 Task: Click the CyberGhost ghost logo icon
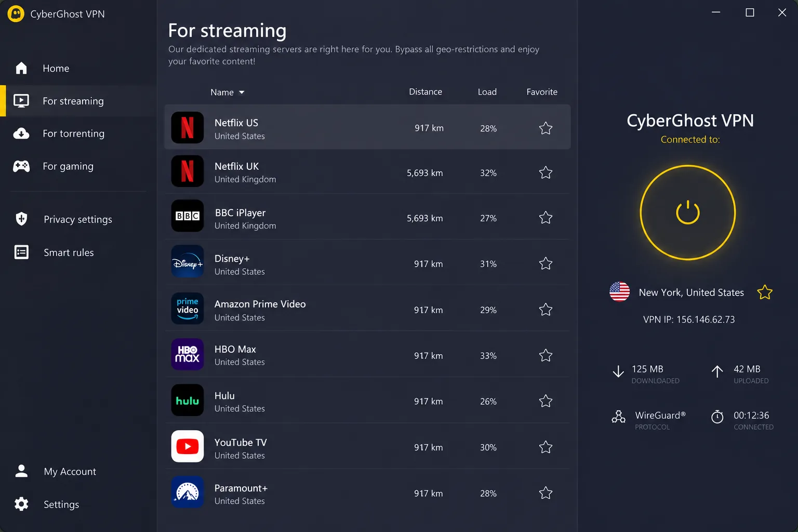pyautogui.click(x=16, y=14)
